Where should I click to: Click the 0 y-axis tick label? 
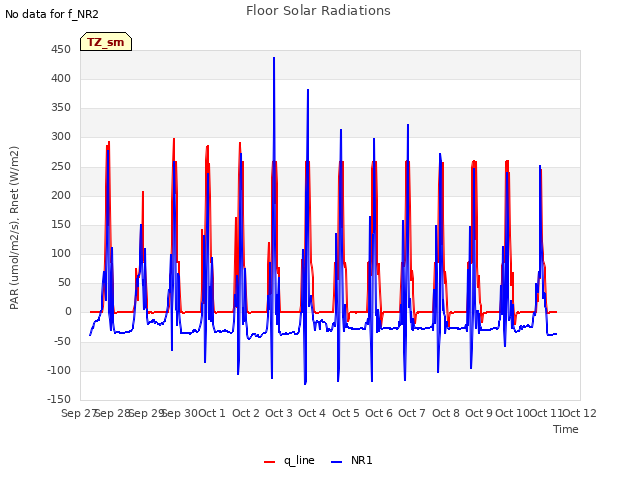68,311
